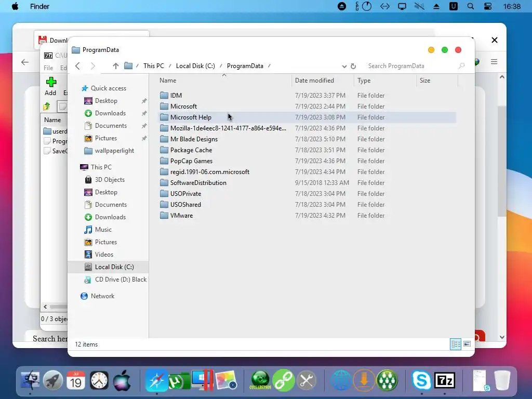Select the Microsoft folder row
This screenshot has height=399, width=532.
click(307, 106)
